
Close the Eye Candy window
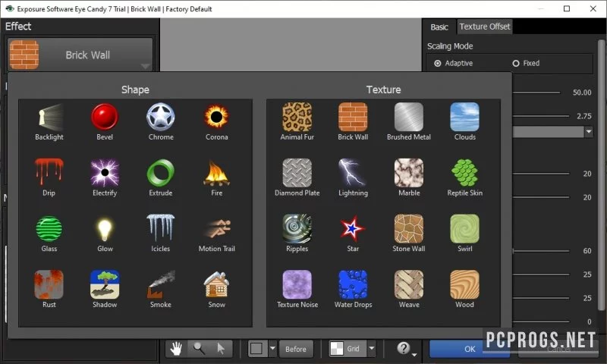593,8
